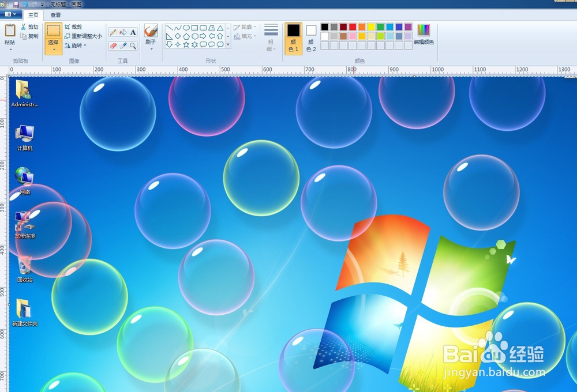The height and width of the screenshot is (392, 577).
Task: Open the Paint application menu dropdown
Action: [10, 15]
